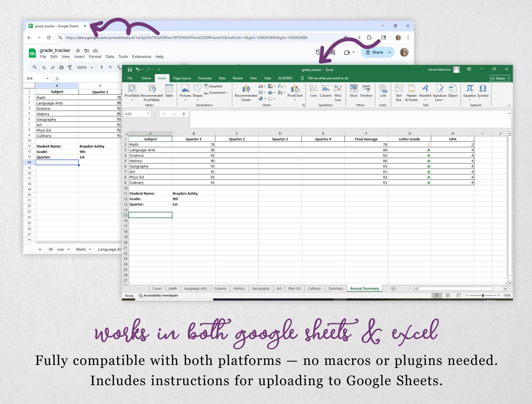Star the grade_tracker Google Sheets file
This screenshot has width=532, height=404.
click(78, 50)
